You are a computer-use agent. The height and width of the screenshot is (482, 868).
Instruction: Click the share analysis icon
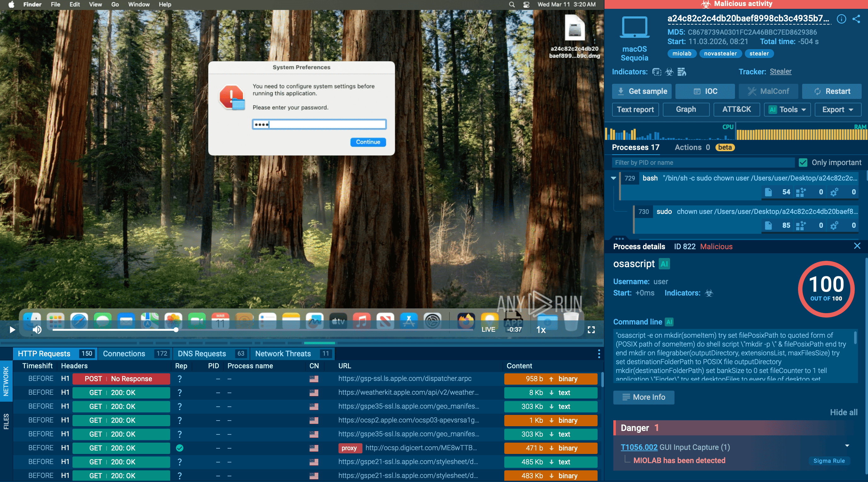pyautogui.click(x=857, y=19)
